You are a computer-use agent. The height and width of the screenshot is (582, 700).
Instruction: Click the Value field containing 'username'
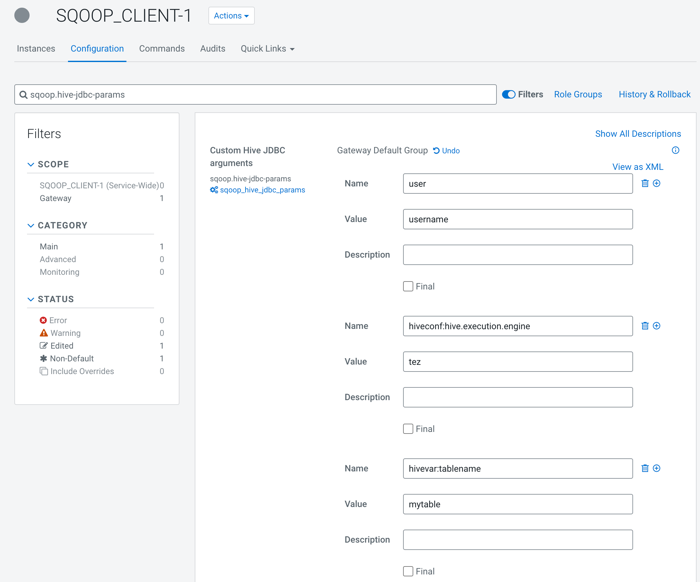518,219
